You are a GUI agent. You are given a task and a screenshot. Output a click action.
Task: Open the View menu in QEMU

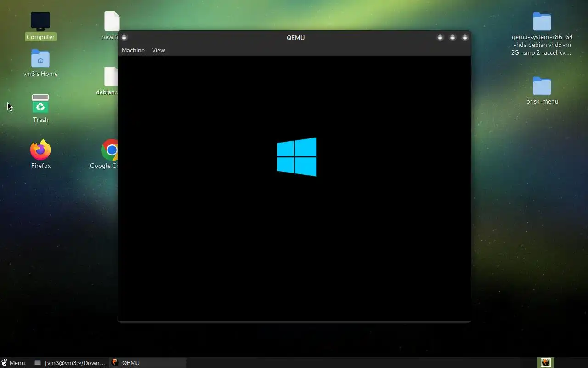(158, 50)
